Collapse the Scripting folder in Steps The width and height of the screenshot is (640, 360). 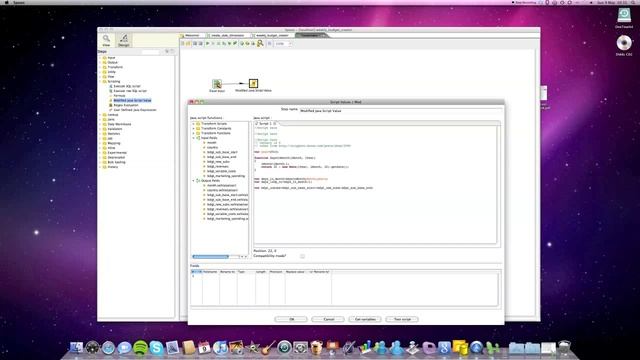coord(100,82)
